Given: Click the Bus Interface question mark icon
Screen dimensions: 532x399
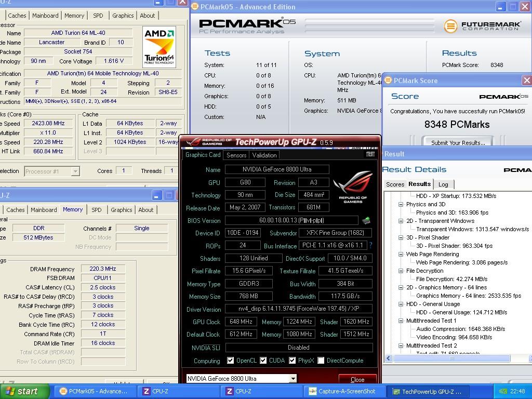Looking at the screenshot, I should coord(370,245).
